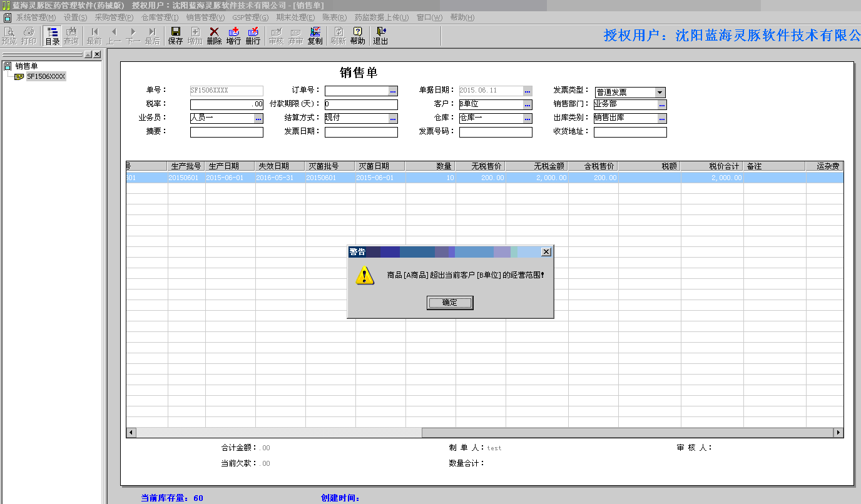Screen dimensions: 861x504
Task: Click the 删行 (Delete row) toolbar icon
Action: click(x=253, y=36)
